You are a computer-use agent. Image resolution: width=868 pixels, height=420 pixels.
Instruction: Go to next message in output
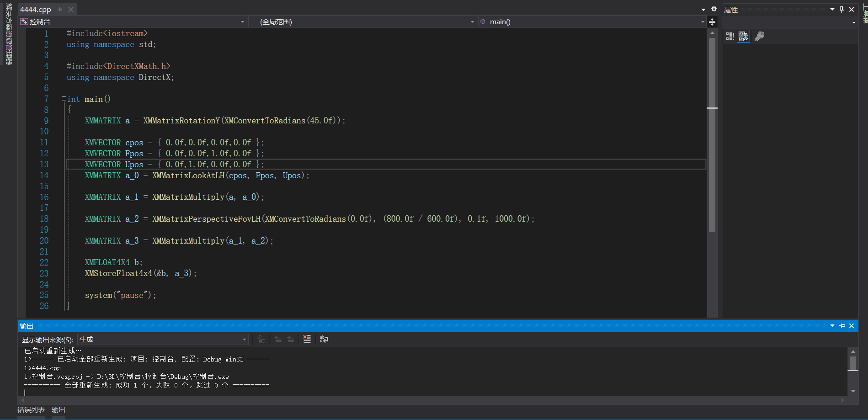[x=290, y=339]
